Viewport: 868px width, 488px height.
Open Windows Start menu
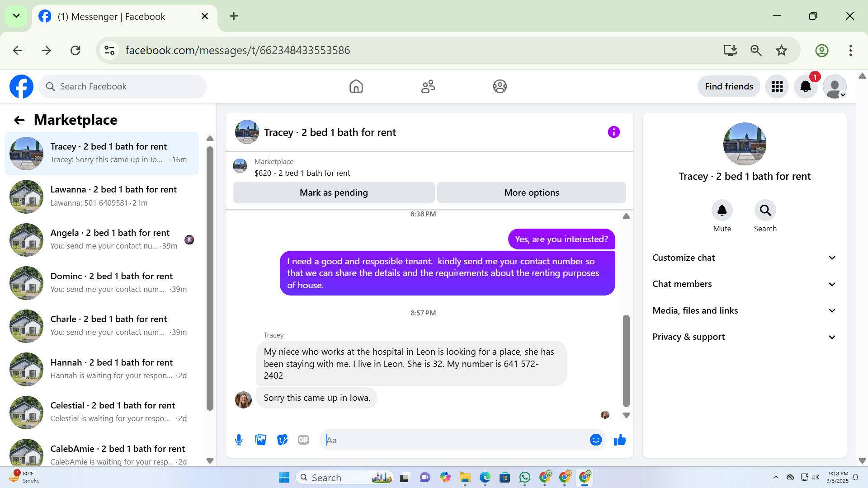pos(284,477)
